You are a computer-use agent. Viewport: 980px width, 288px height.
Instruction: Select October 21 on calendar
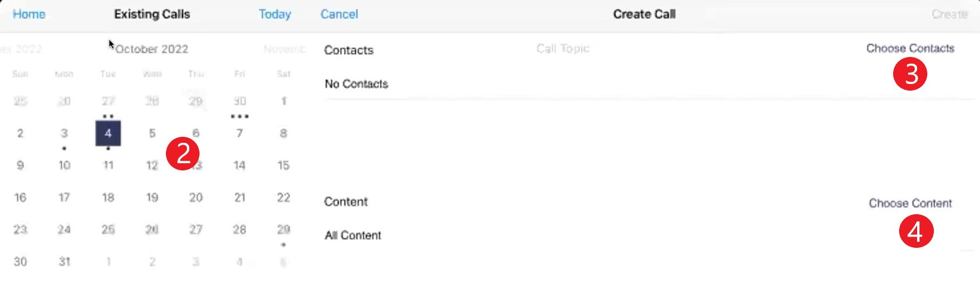click(x=240, y=197)
